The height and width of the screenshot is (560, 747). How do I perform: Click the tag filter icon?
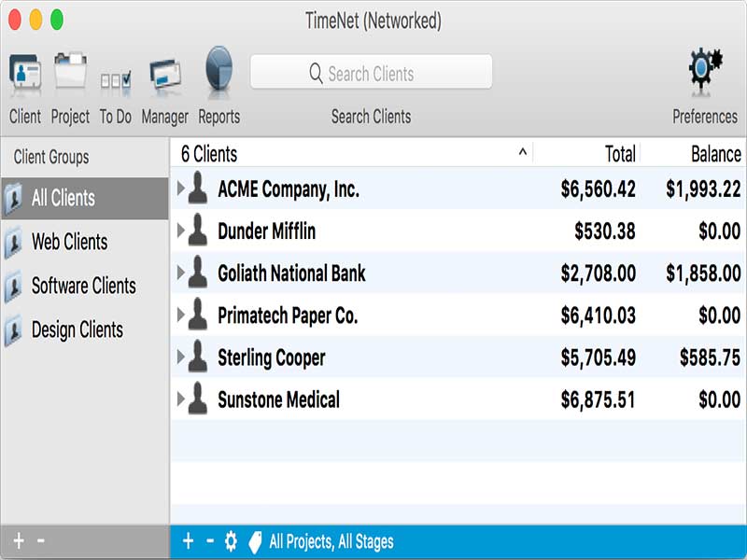pos(255,542)
